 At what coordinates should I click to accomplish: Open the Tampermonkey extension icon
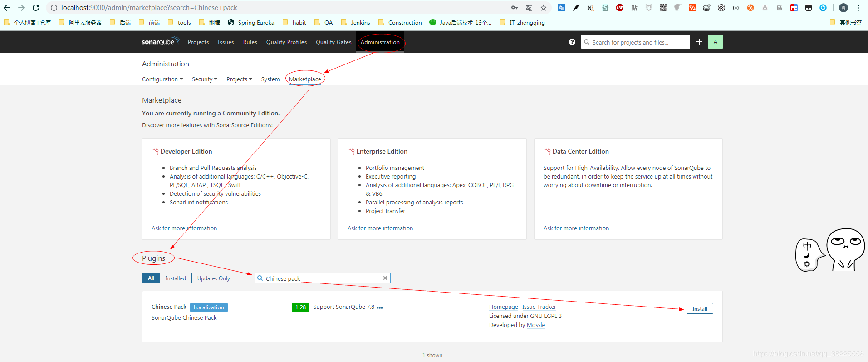click(x=809, y=8)
